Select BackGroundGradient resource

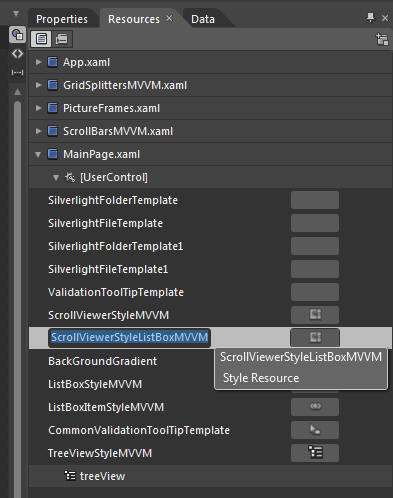click(102, 361)
